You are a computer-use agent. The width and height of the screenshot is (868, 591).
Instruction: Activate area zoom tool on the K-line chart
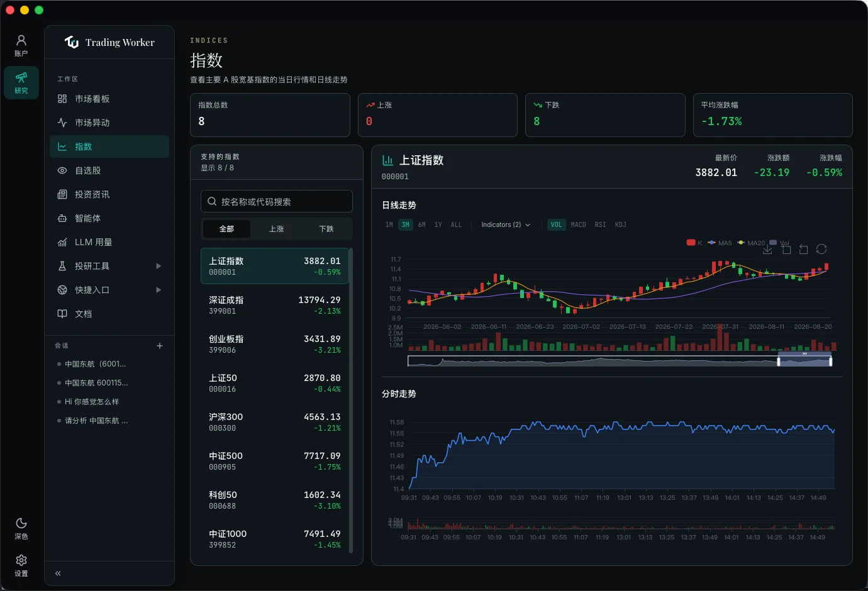[786, 250]
